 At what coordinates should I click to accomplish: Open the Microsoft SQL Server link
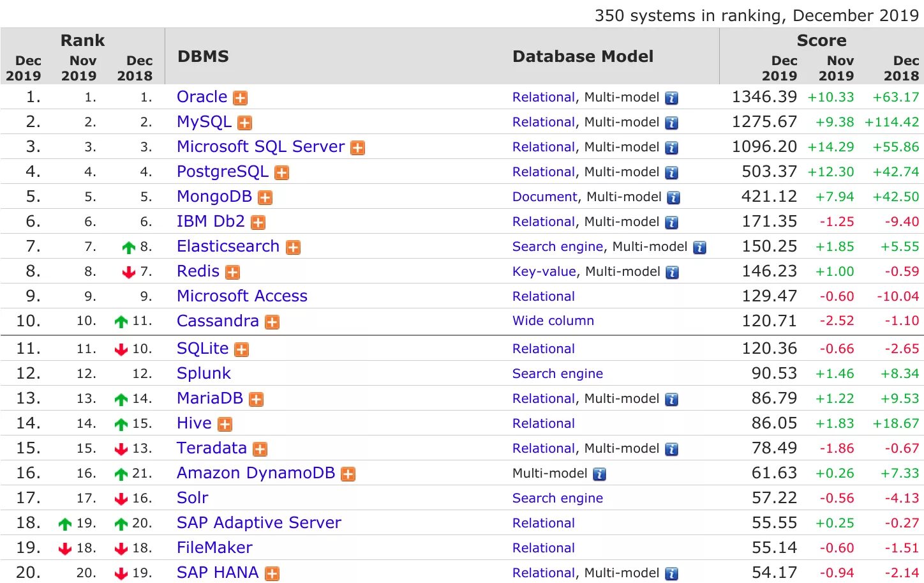(261, 147)
